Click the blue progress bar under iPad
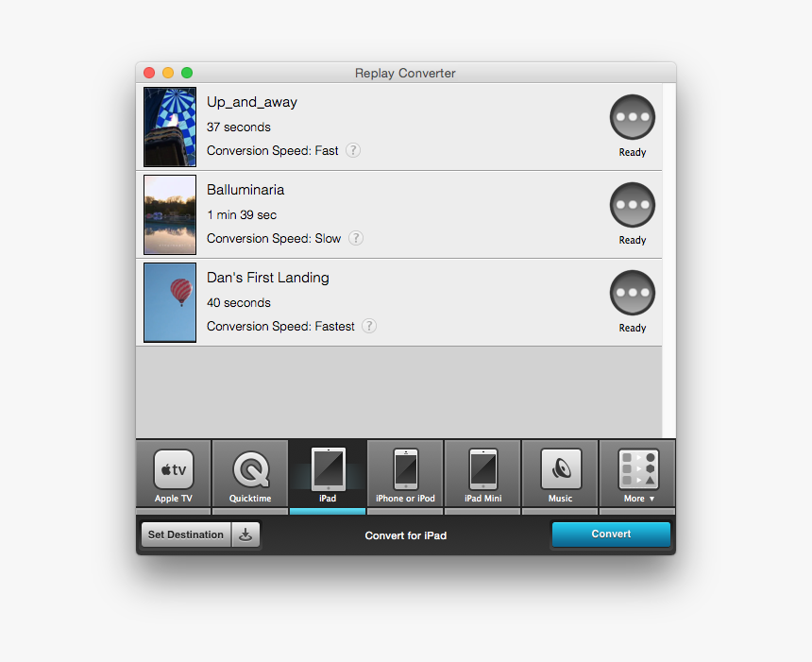 [328, 511]
